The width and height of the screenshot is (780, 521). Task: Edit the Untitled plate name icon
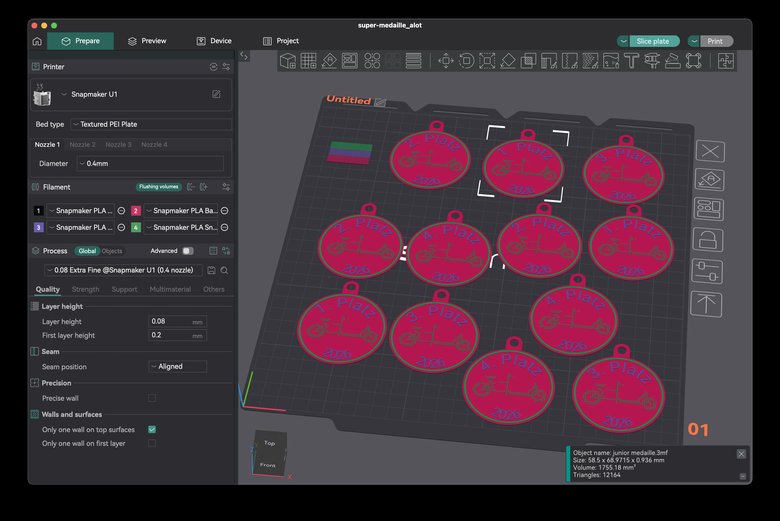[381, 102]
